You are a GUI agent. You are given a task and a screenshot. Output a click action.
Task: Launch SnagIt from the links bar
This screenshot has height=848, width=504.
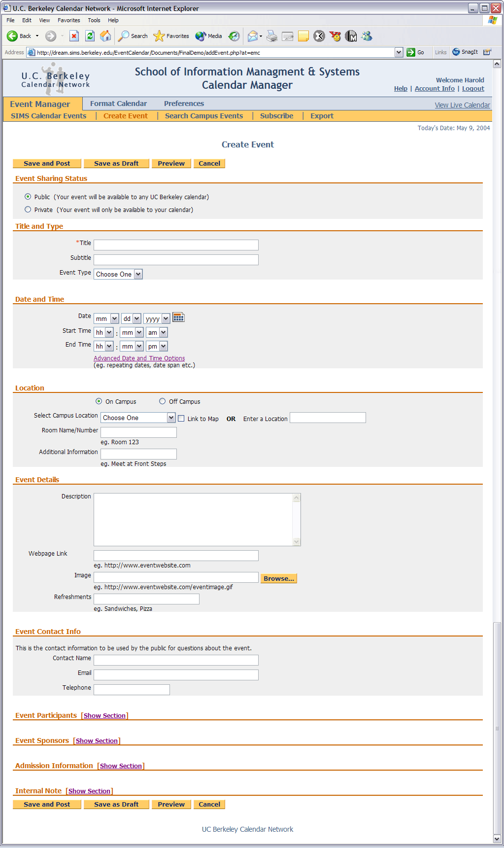coord(465,52)
